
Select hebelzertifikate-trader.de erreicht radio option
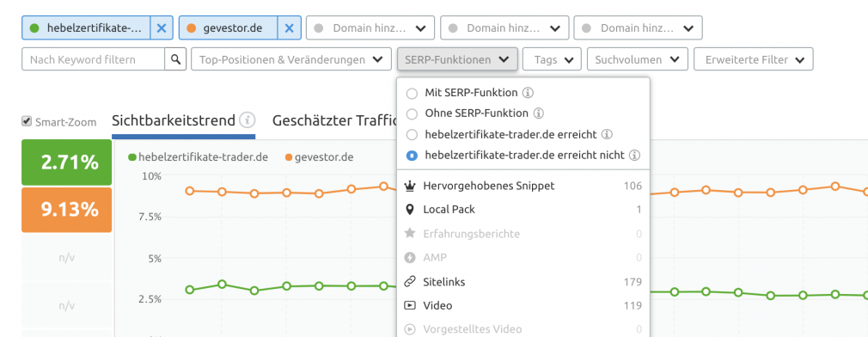coord(412,134)
